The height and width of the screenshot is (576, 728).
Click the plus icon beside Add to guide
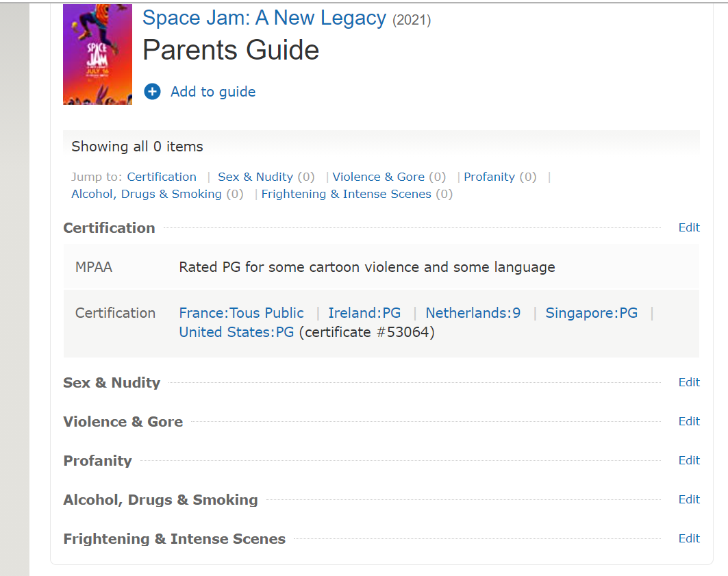(x=152, y=92)
